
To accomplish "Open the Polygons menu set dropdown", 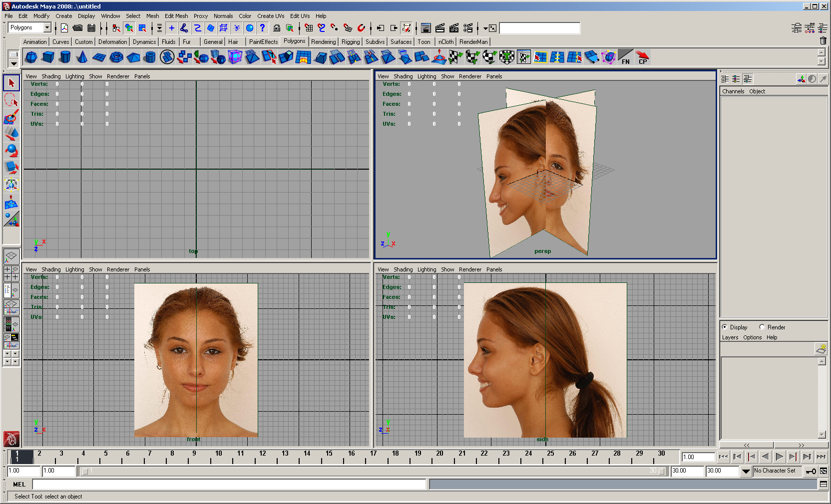I will (x=47, y=28).
